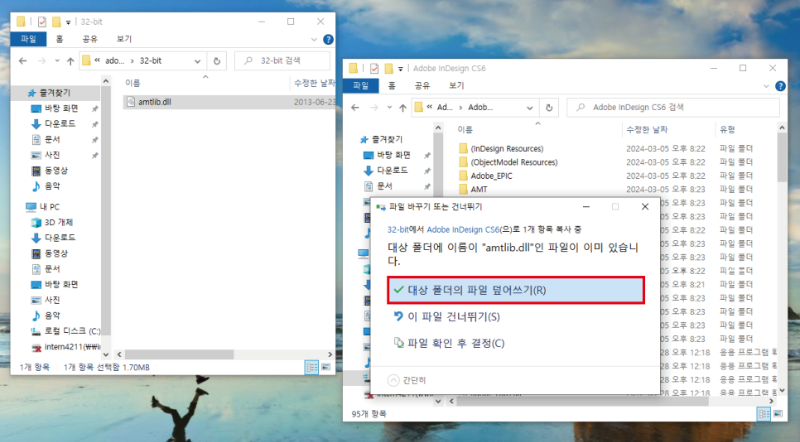800x442 pixels.
Task: Open the 32-bit source link in dialog
Action: pos(398,230)
